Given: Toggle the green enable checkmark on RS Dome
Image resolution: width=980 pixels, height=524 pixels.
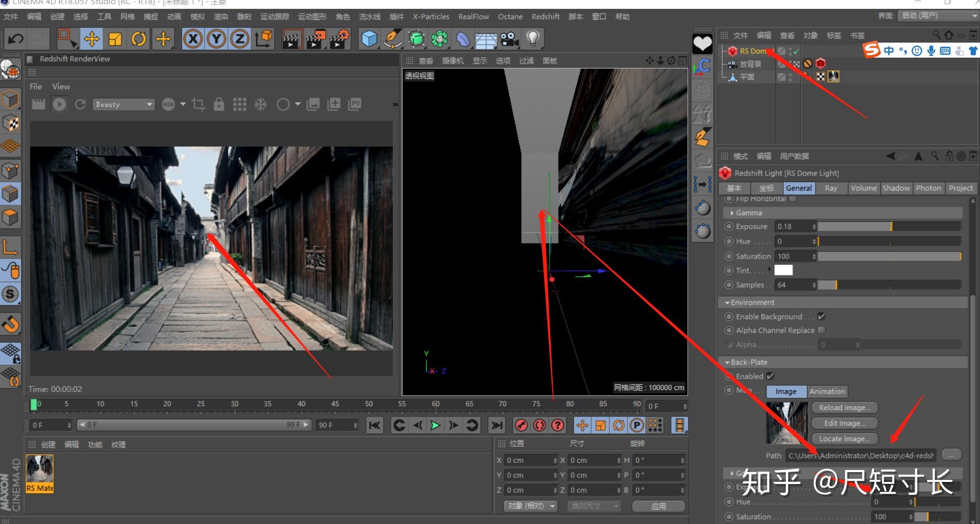Looking at the screenshot, I should pyautogui.click(x=796, y=51).
